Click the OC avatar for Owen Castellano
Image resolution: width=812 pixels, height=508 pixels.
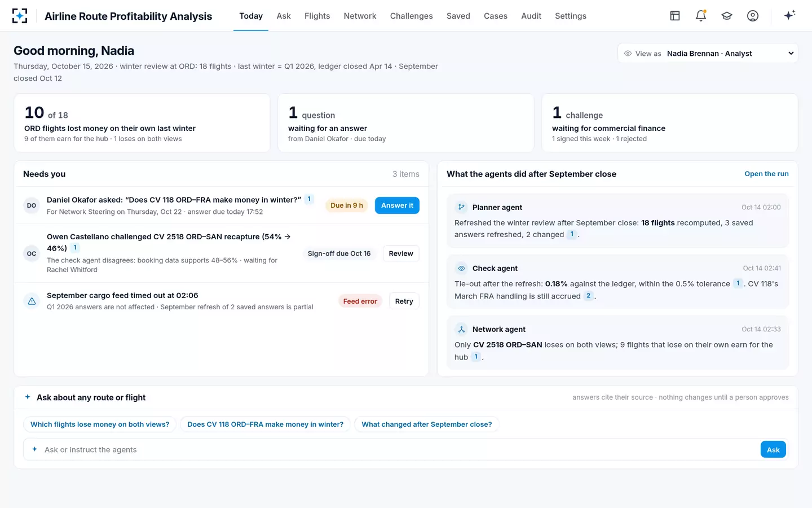coord(32,253)
